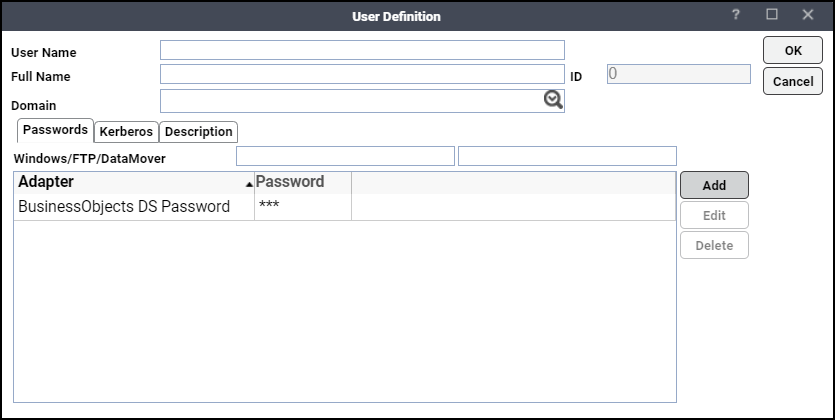Select the Passwords tab
The height and width of the screenshot is (420, 835).
(x=55, y=130)
